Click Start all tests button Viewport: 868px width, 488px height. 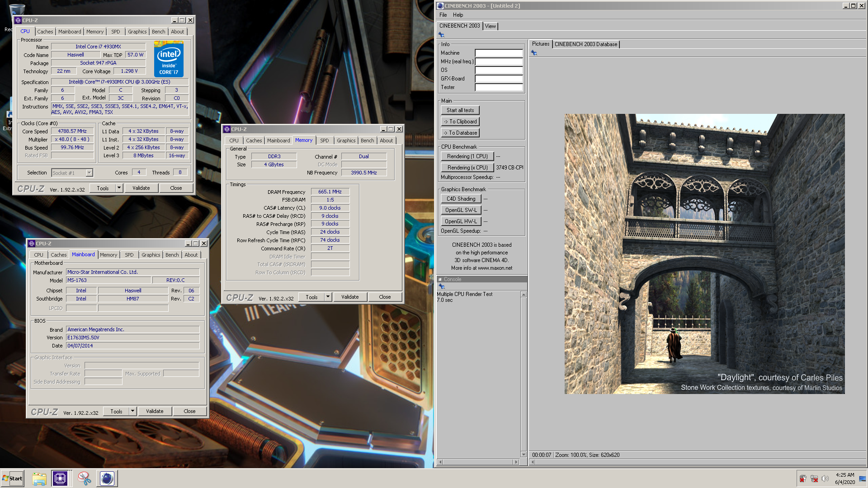tap(460, 110)
